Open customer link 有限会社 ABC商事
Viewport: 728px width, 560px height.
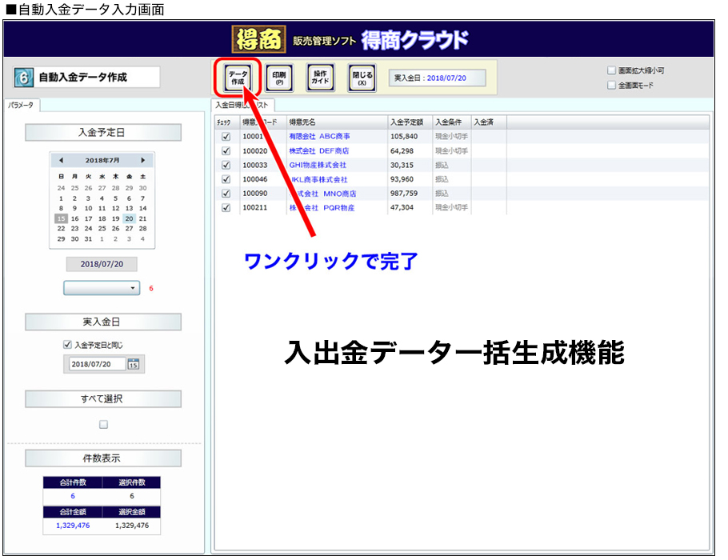point(319,137)
